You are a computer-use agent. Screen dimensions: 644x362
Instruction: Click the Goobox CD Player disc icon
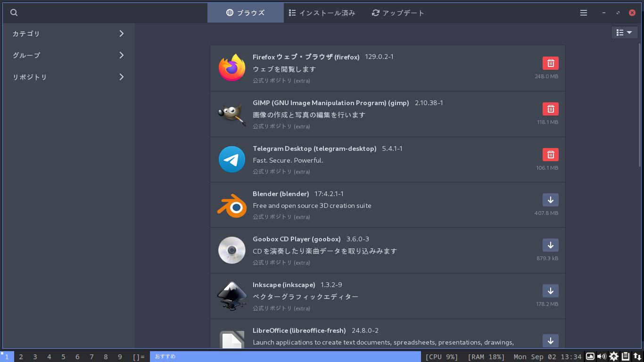click(x=232, y=250)
